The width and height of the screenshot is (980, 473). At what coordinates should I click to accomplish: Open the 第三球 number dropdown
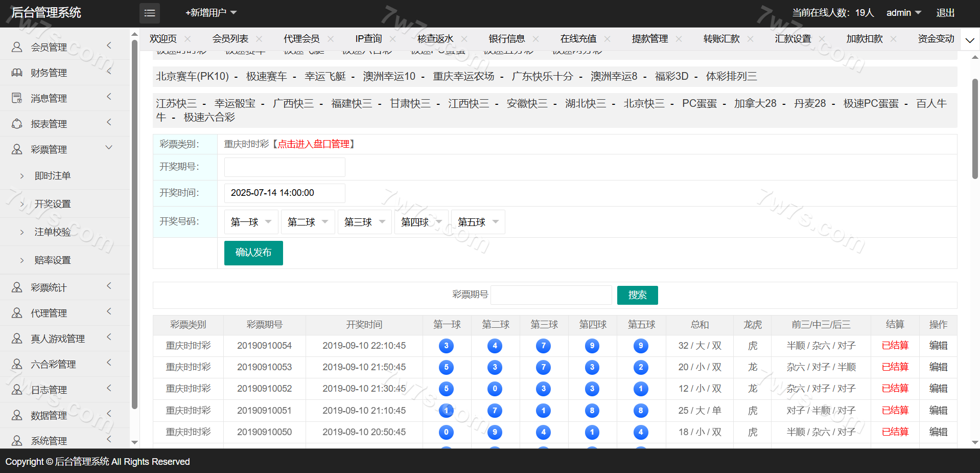coord(364,222)
